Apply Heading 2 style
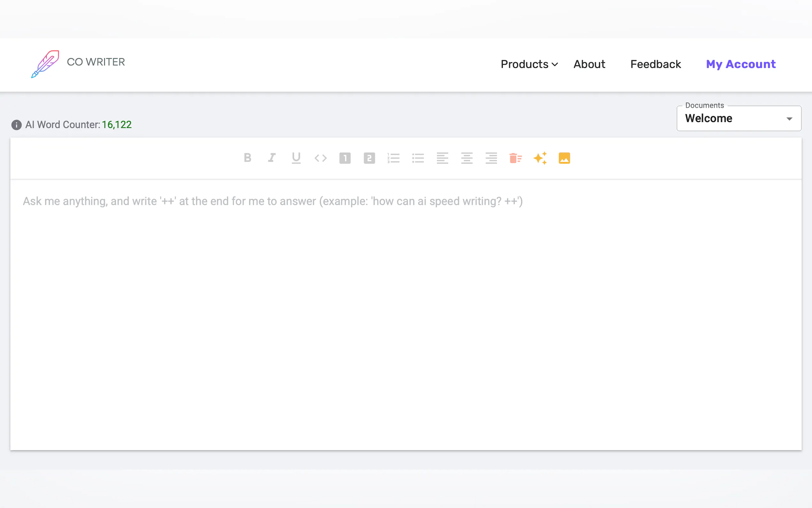 point(369,158)
